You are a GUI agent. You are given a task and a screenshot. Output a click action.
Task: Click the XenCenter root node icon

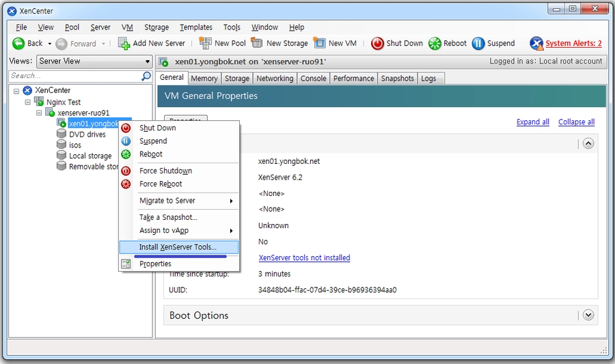tap(27, 91)
